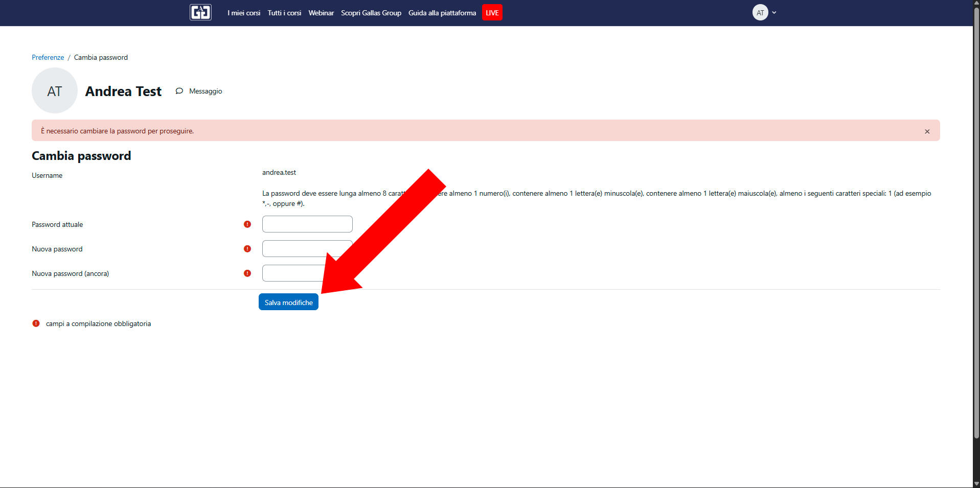Click required icon beside Password attuale
Viewport: 980px width, 488px height.
click(x=247, y=224)
